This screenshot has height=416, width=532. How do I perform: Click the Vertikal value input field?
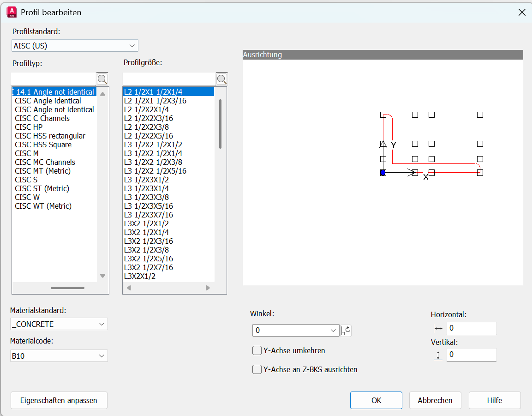(471, 355)
